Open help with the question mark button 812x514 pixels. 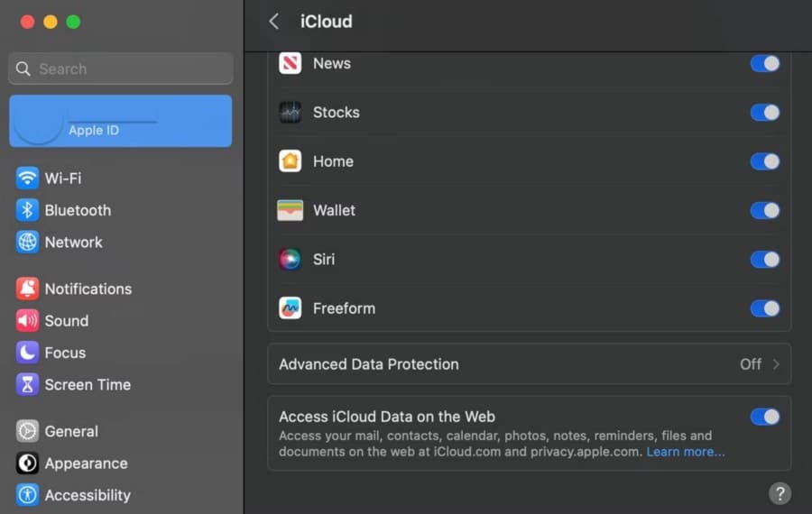[780, 493]
